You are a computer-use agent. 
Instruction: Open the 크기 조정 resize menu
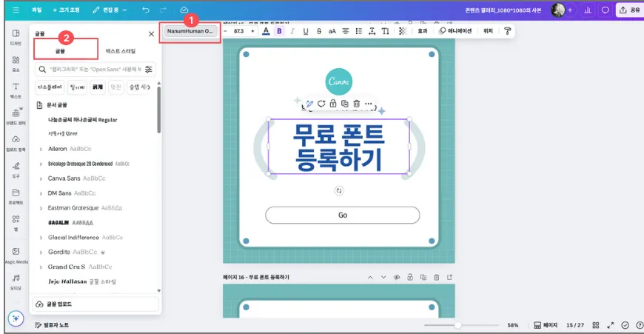point(66,10)
